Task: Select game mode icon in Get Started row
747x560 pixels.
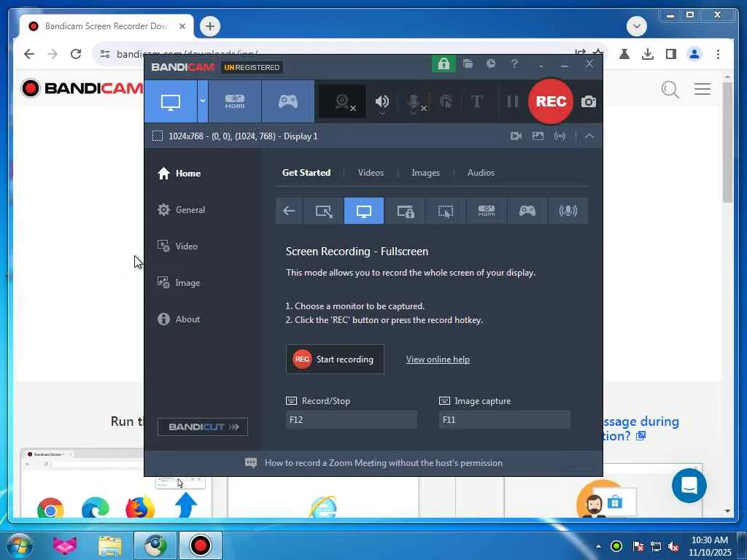Action: (527, 211)
